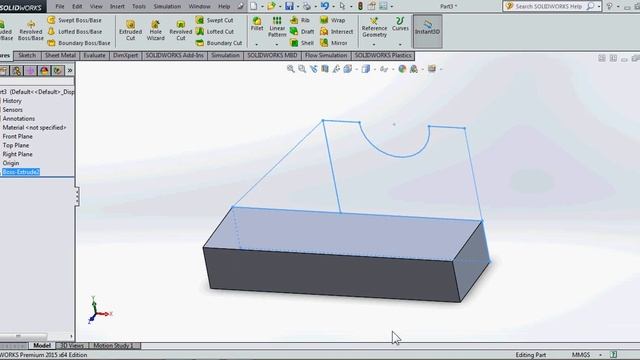Image resolution: width=640 pixels, height=360 pixels.
Task: Open the Simulation menu
Action: (x=167, y=6)
